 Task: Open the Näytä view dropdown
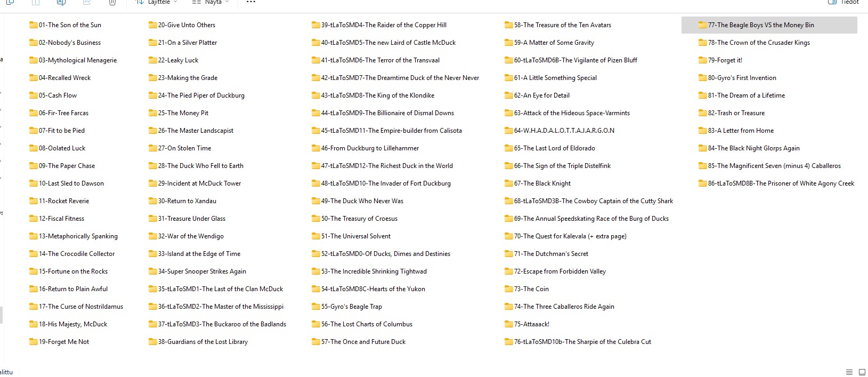tap(210, 2)
